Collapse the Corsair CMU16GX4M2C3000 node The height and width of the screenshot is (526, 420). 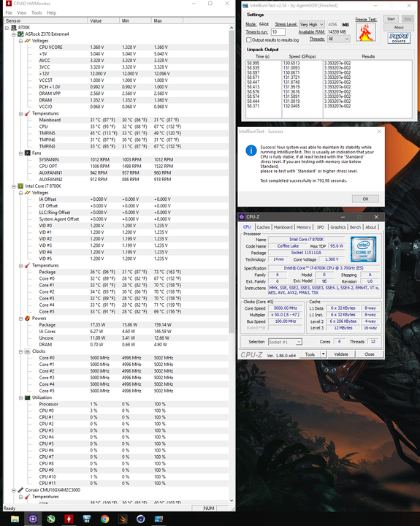(14, 490)
